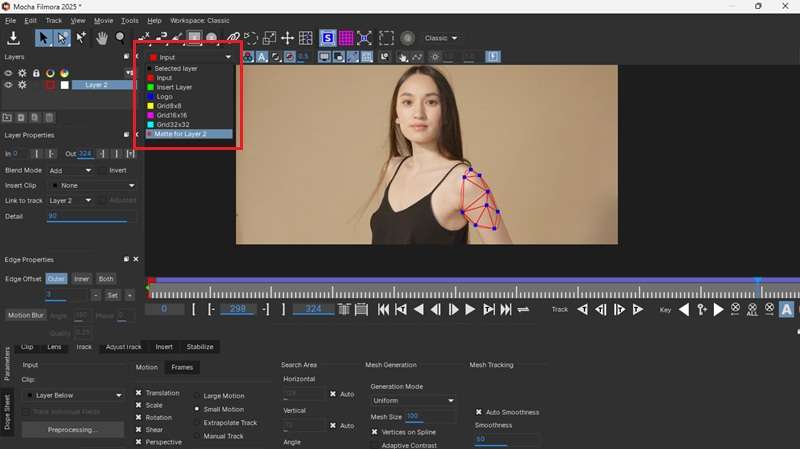The width and height of the screenshot is (800, 449).
Task: Switch to the Insert tab
Action: coord(164,347)
